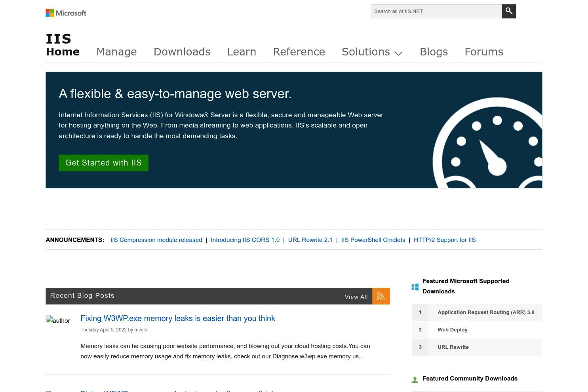Click the Featured Community Downloads heading

[x=470, y=379]
